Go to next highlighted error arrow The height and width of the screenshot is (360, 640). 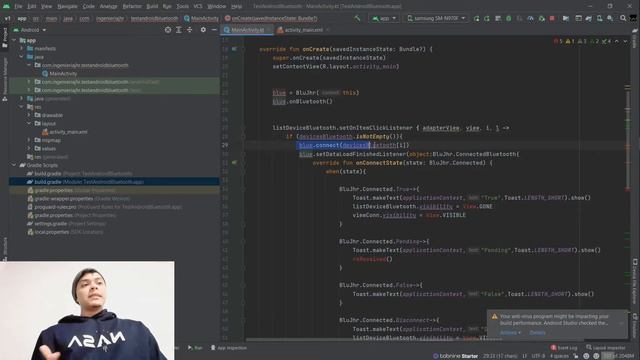625,41
